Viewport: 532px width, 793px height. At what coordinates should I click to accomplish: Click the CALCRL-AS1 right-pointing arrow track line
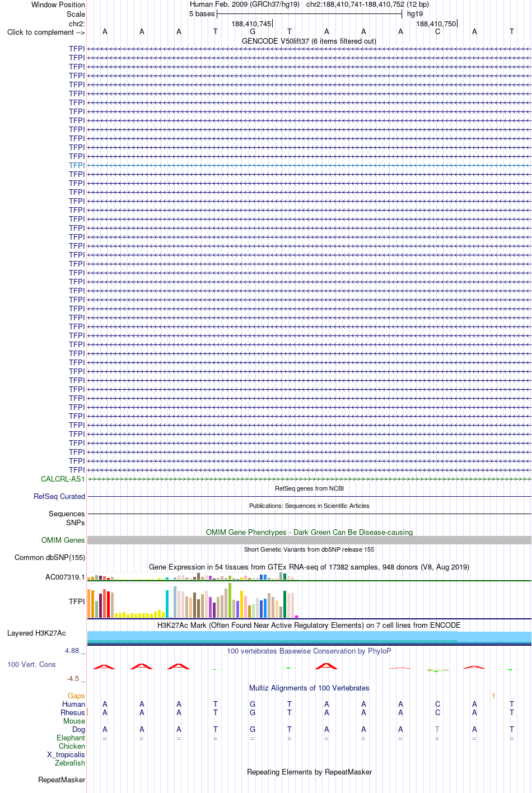[x=309, y=479]
